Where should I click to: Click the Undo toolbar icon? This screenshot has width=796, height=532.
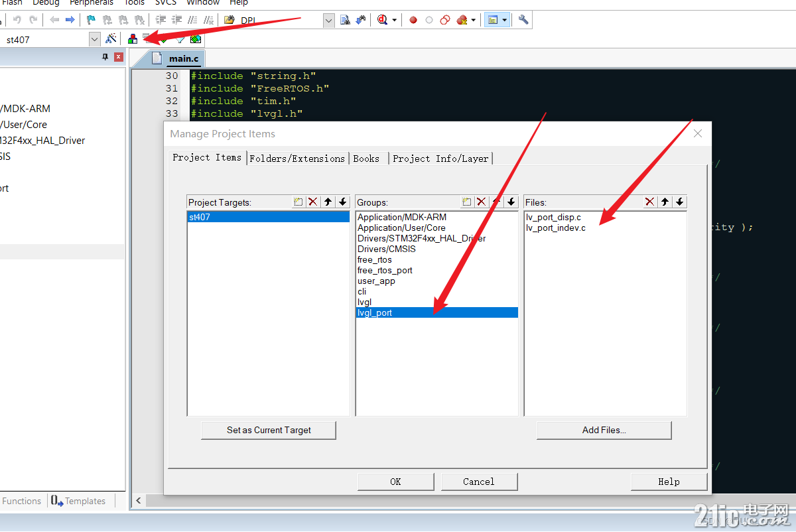click(x=17, y=20)
